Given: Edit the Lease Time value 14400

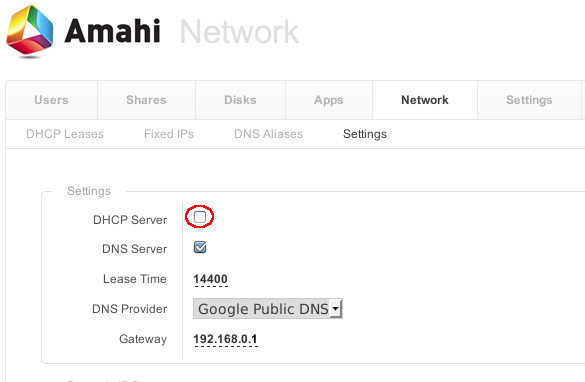Looking at the screenshot, I should (x=210, y=279).
